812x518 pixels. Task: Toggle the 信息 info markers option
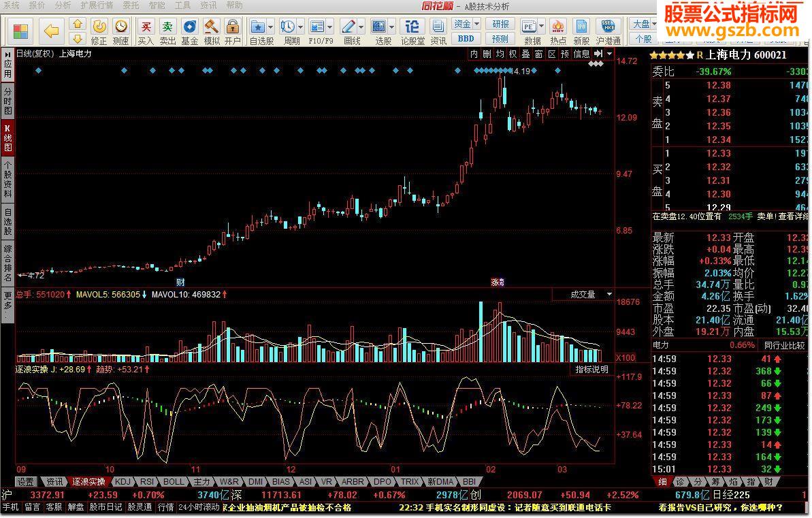pyautogui.click(x=581, y=53)
